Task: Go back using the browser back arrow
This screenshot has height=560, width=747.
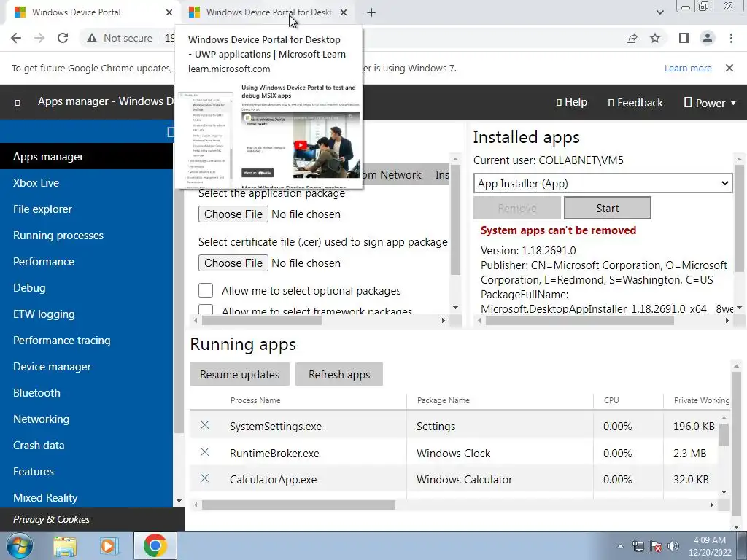Action: point(16,38)
